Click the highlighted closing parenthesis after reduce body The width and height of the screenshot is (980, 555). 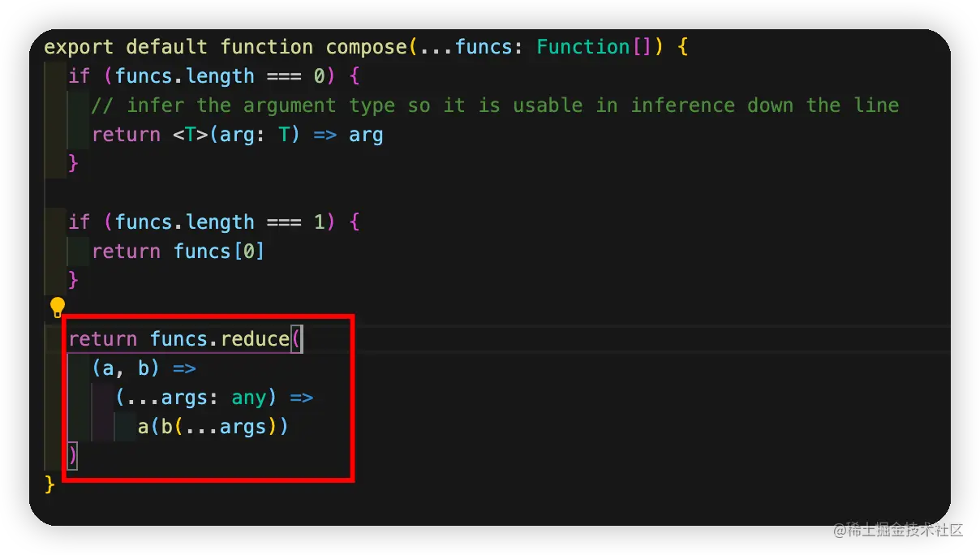(x=73, y=455)
